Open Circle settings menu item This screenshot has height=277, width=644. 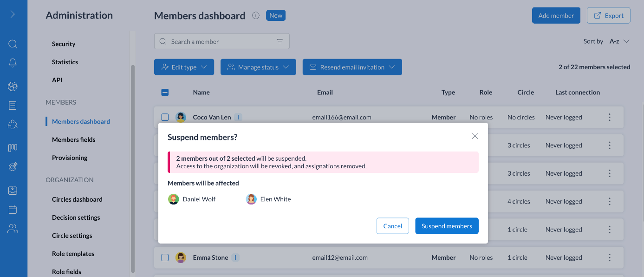click(72, 236)
